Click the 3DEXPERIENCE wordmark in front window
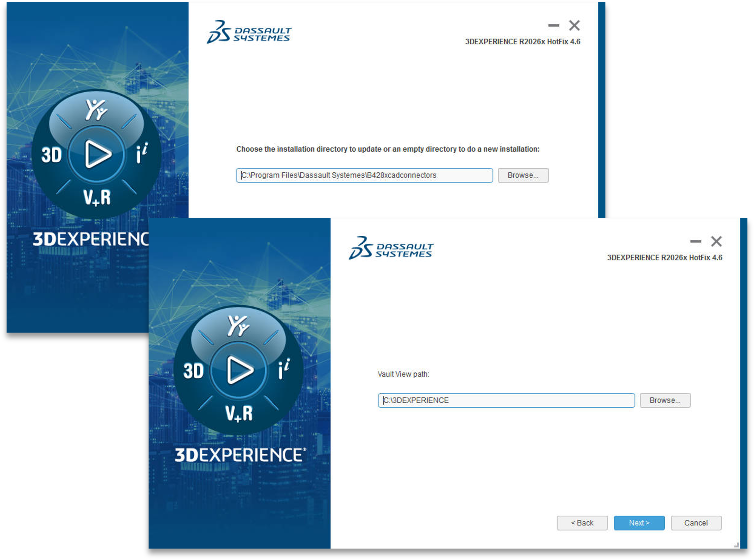This screenshot has height=560, width=754. pyautogui.click(x=240, y=455)
